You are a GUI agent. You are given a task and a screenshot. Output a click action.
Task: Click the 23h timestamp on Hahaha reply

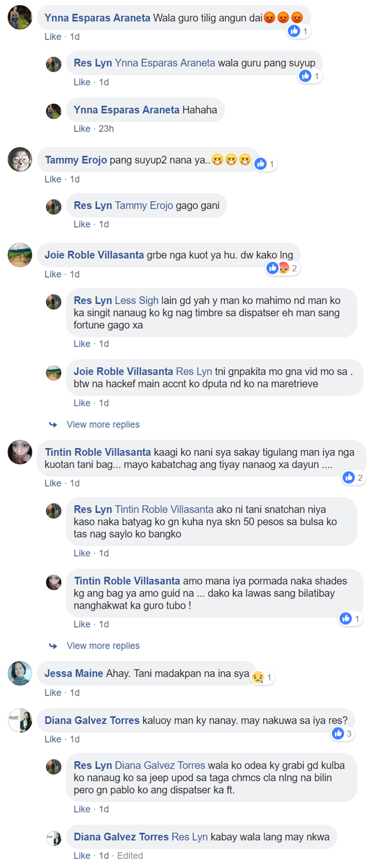click(x=106, y=128)
